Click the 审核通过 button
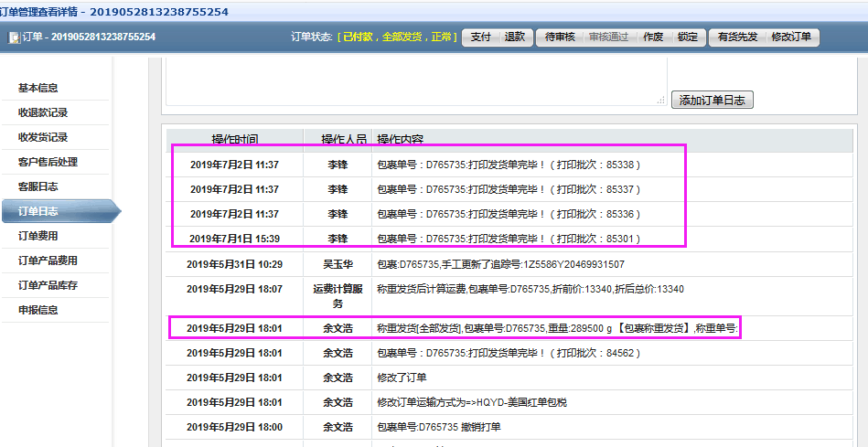Viewport: 868px width, 447px height. pos(608,37)
